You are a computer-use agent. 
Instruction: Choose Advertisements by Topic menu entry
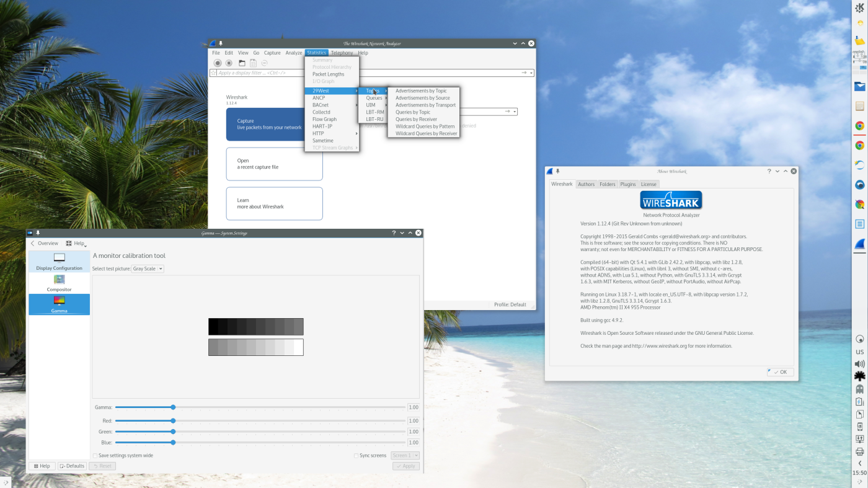pyautogui.click(x=423, y=91)
